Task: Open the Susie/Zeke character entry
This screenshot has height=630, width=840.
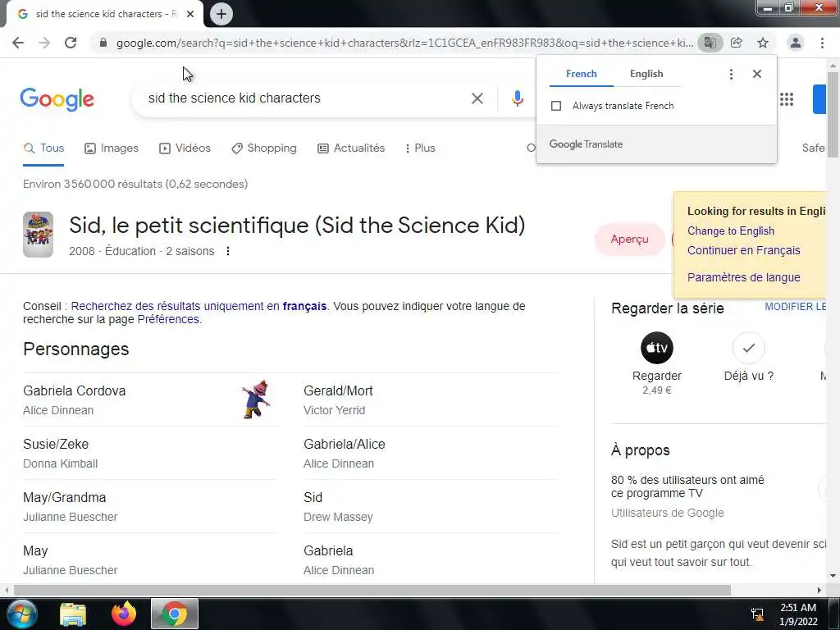Action: pos(149,453)
